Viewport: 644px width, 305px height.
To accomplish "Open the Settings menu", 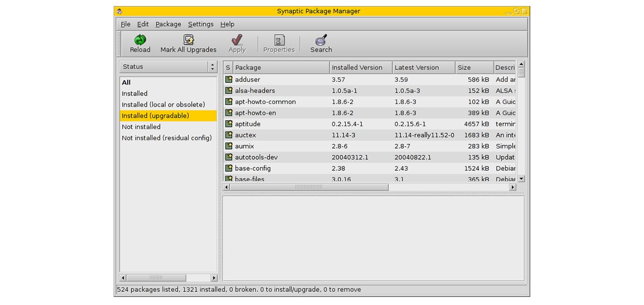I will 201,24.
